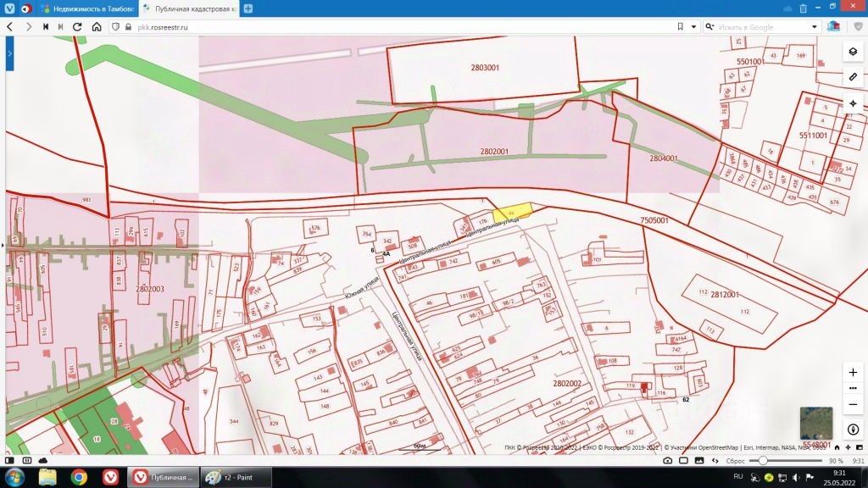The height and width of the screenshot is (488, 868).
Task: Switch to Публичная taskbar window
Action: tap(162, 477)
